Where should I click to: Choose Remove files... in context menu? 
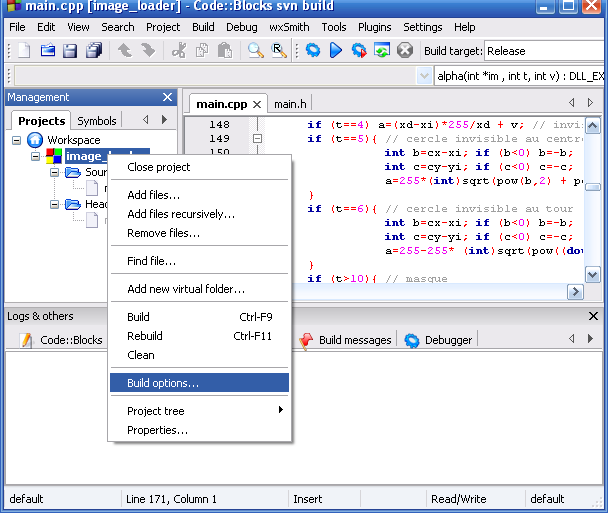click(x=199, y=233)
